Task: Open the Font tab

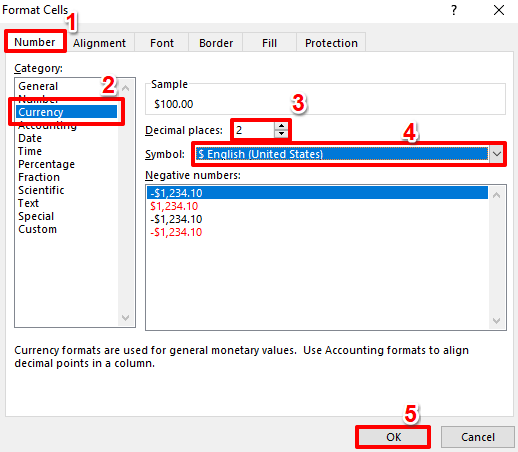Action: pyautogui.click(x=162, y=43)
